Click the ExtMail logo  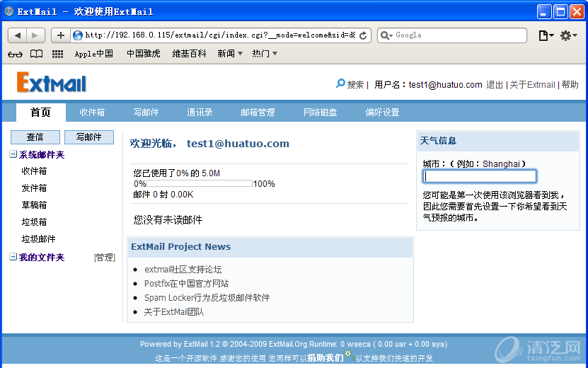pyautogui.click(x=52, y=84)
